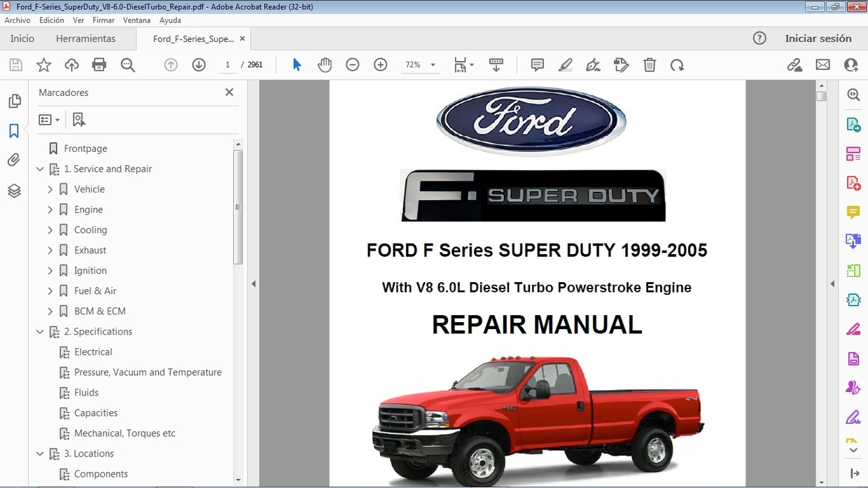868x488 pixels.
Task: Collapse the 2. Specifications bookmark
Action: [40, 331]
